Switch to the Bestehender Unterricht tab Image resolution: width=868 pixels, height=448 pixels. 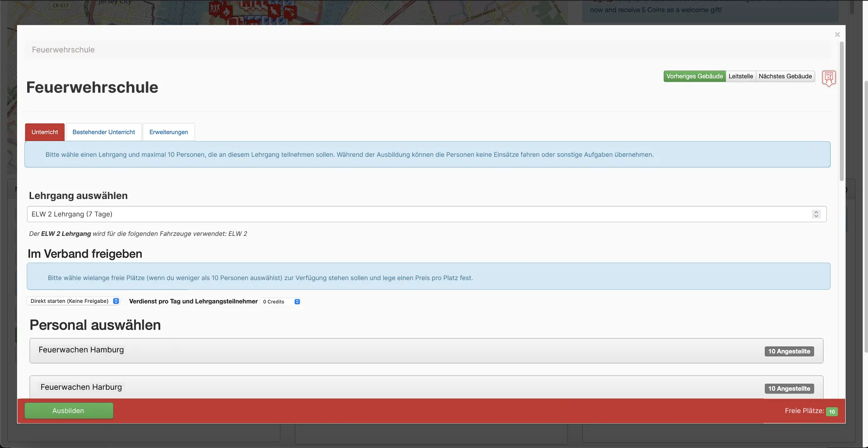tap(103, 132)
